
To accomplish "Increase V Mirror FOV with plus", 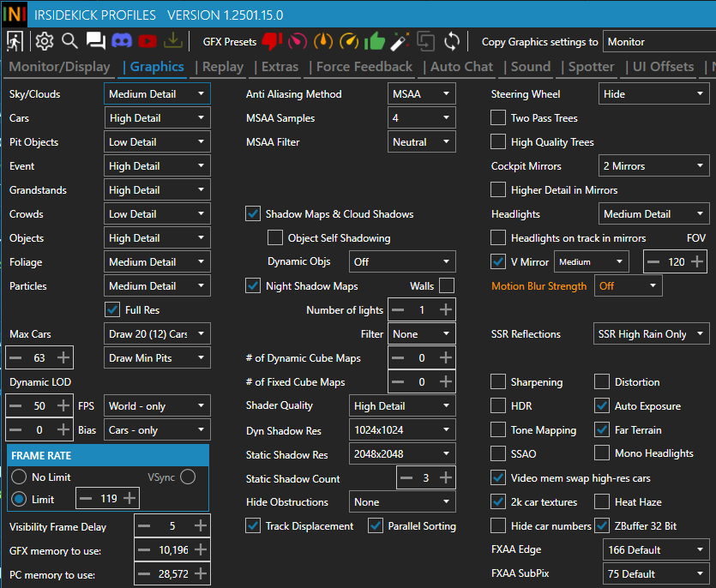I will click(697, 261).
